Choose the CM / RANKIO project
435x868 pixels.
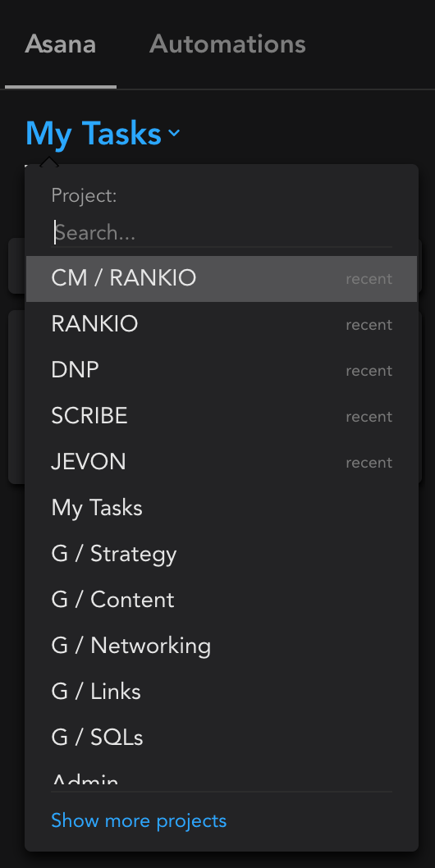(222, 278)
